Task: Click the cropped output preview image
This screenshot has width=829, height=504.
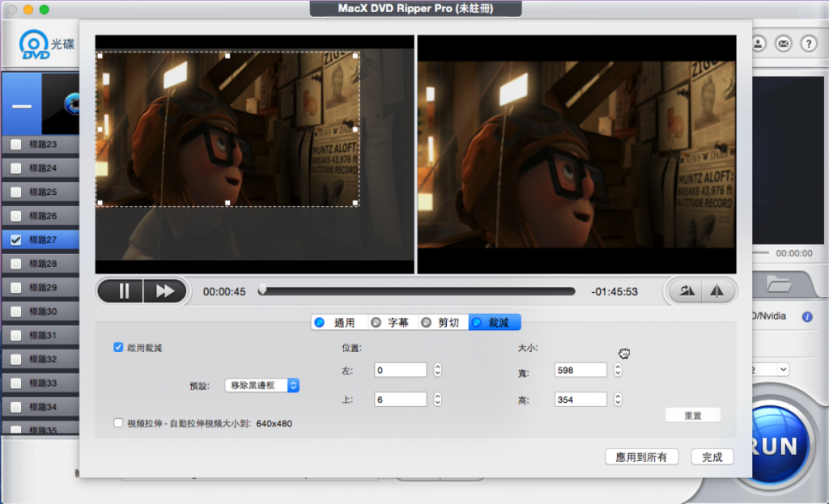Action: click(x=576, y=155)
